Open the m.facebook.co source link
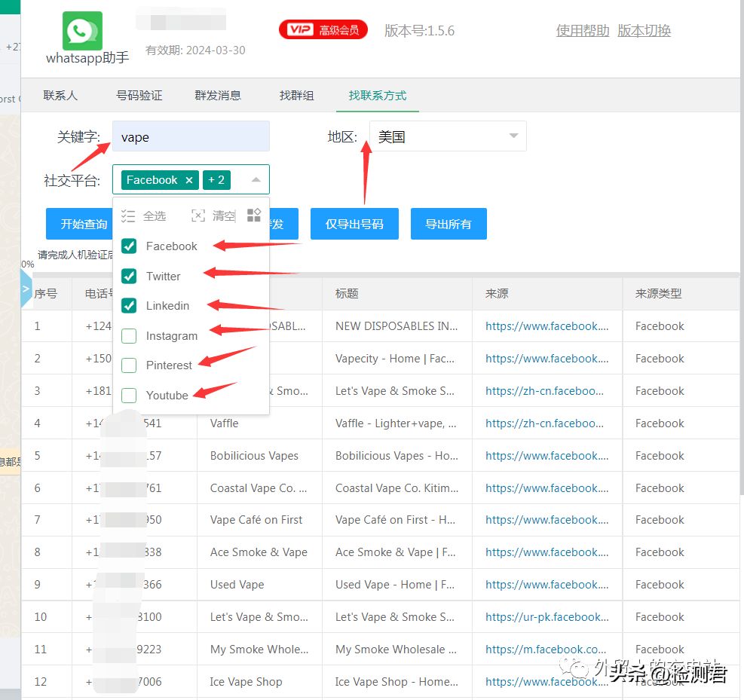The height and width of the screenshot is (700, 744). pos(545,650)
